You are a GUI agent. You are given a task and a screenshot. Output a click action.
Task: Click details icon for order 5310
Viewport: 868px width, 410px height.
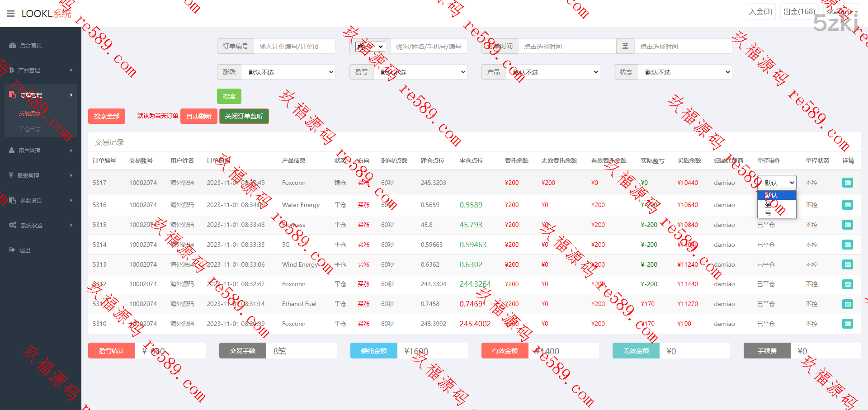tap(848, 324)
